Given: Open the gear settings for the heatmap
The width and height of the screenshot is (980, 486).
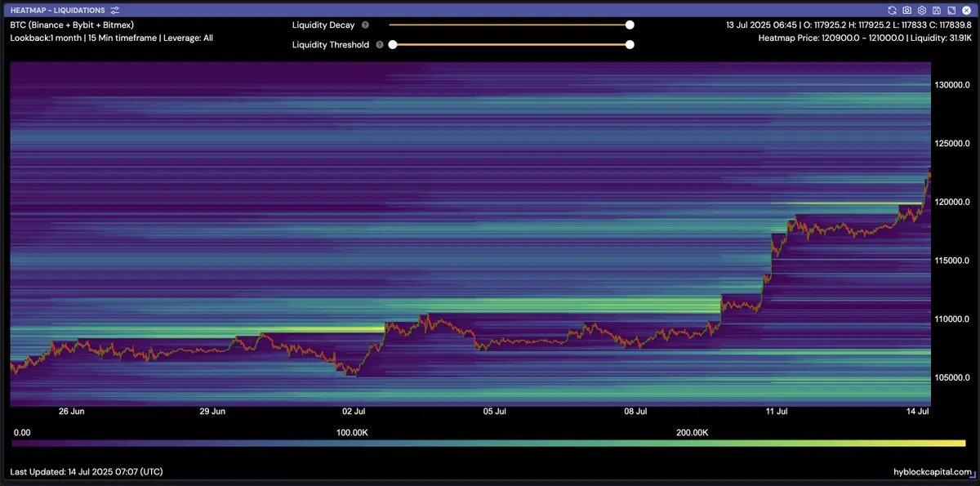Looking at the screenshot, I should 921,10.
